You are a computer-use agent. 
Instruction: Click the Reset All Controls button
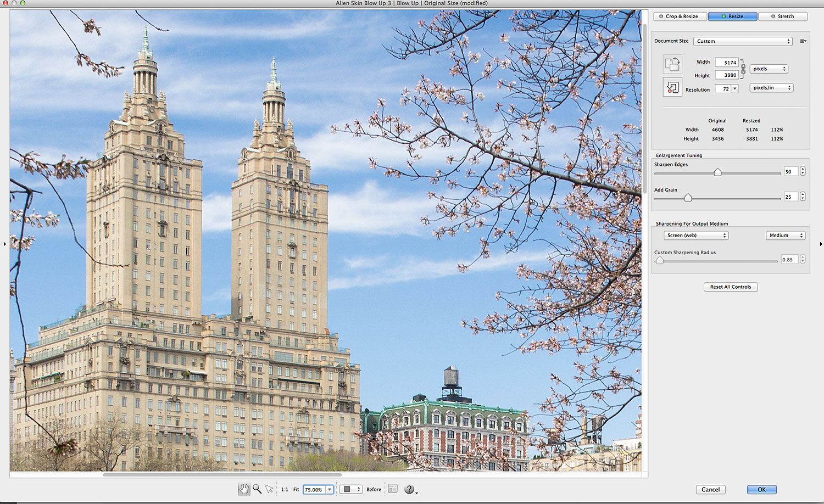[x=731, y=287]
